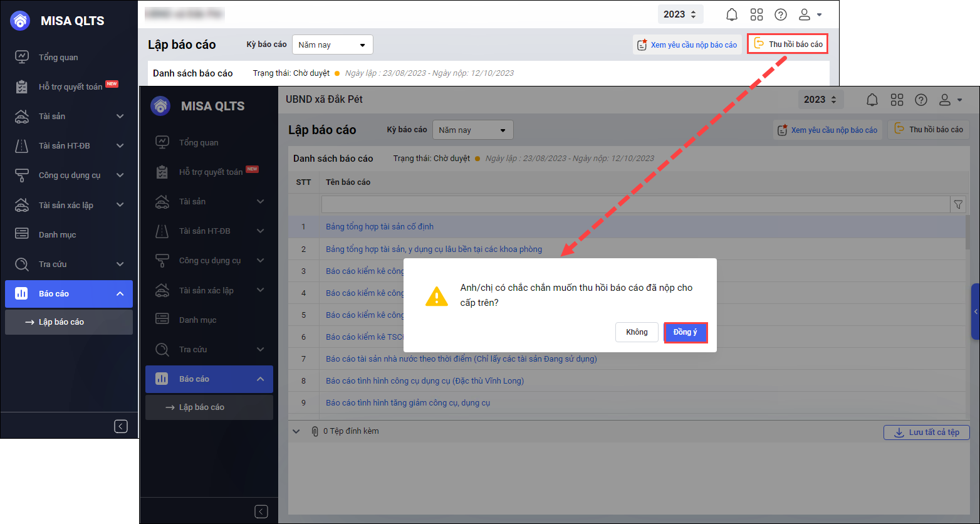Screen dimensions: 980x524
Task: Open apps grid icon in front window
Action: pyautogui.click(x=897, y=100)
